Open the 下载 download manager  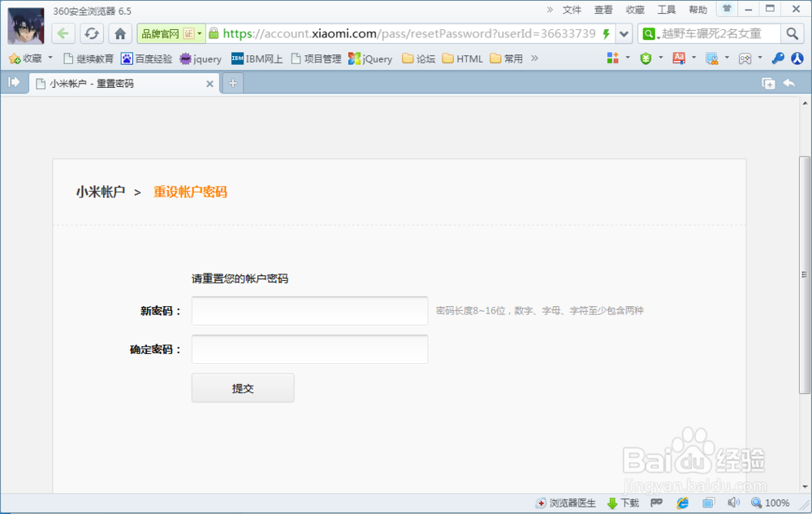point(623,503)
